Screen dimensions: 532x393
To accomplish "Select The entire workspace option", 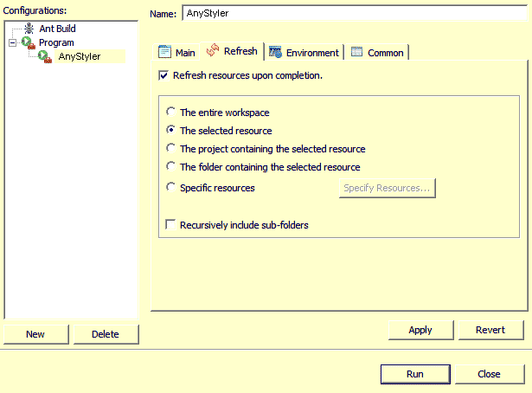I will [171, 113].
